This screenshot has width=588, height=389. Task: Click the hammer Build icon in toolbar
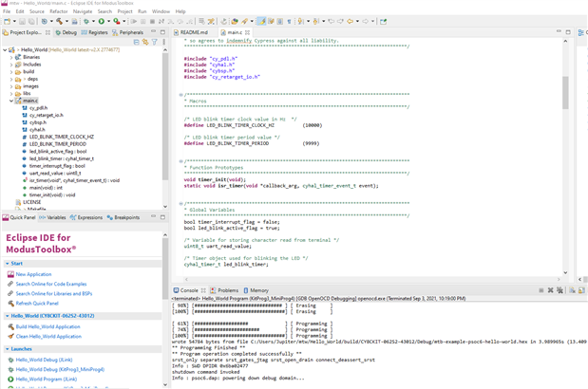click(59, 21)
